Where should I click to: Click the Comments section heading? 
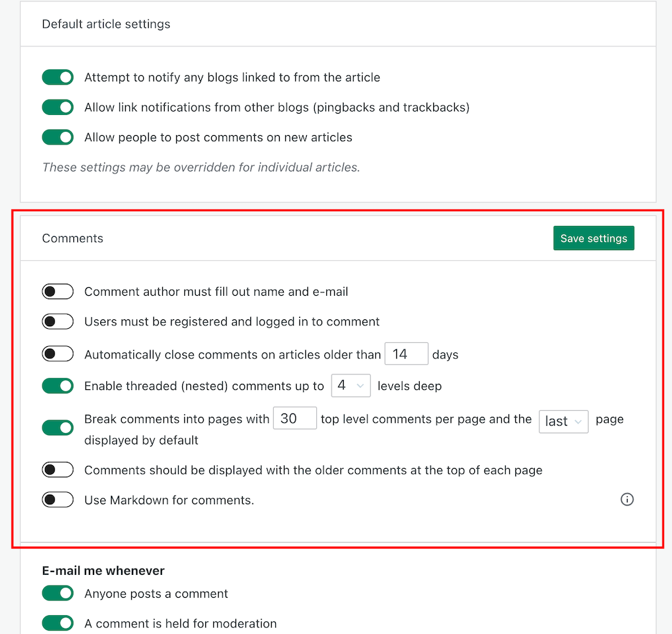coord(73,238)
